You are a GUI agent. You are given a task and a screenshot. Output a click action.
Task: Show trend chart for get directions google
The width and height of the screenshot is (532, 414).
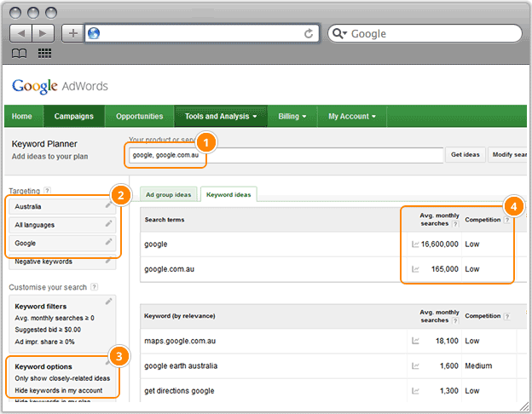click(415, 391)
